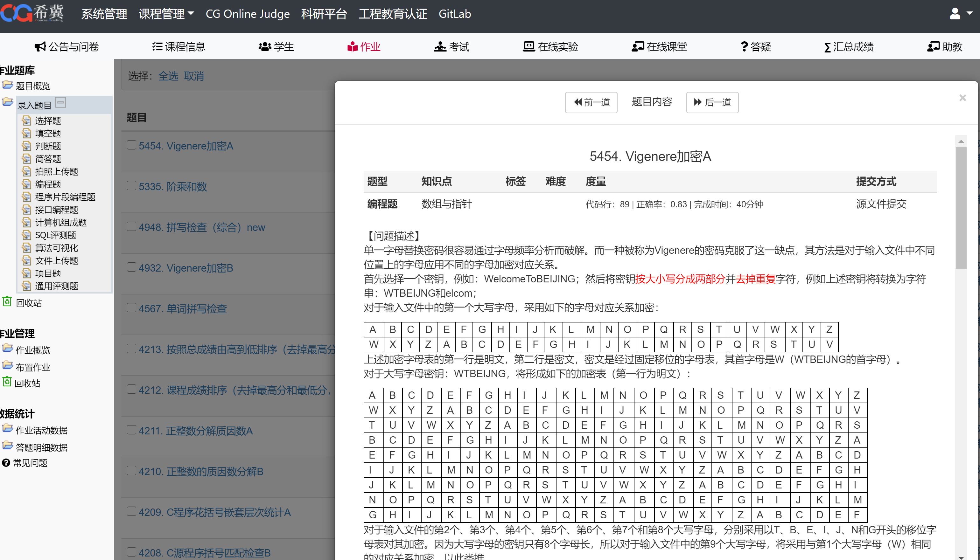
Task: Click the document icon beside 判断题
Action: point(26,146)
